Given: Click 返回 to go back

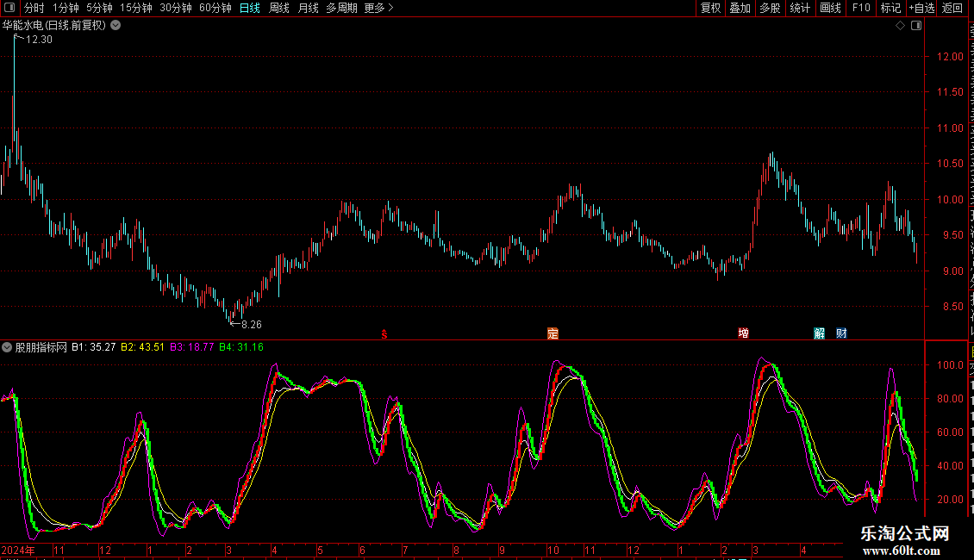Looking at the screenshot, I should coord(952,8).
